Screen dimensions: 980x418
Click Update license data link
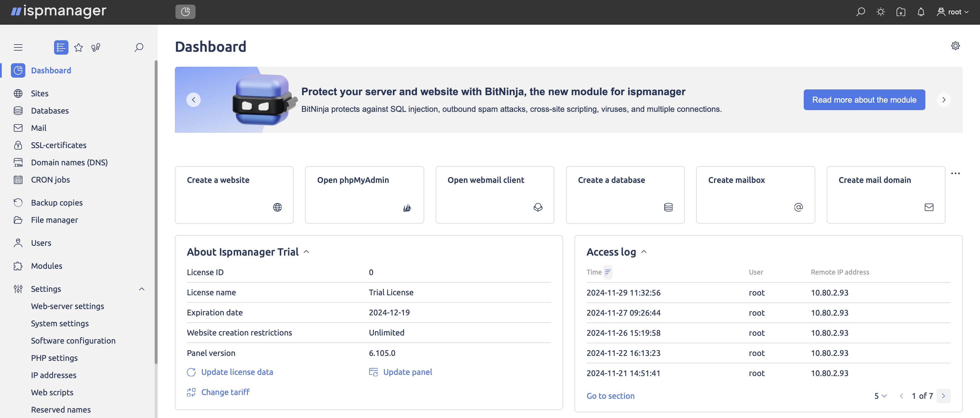pyautogui.click(x=230, y=372)
